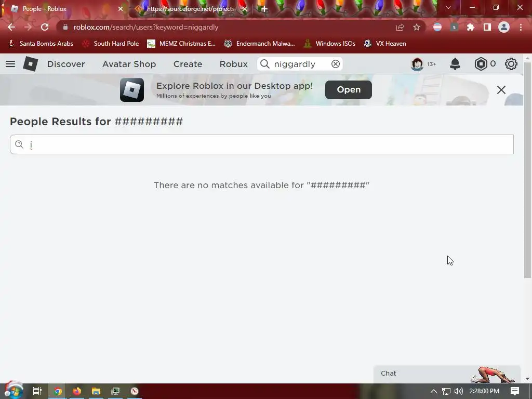
Task: Open Roblox settings gear
Action: point(511,64)
